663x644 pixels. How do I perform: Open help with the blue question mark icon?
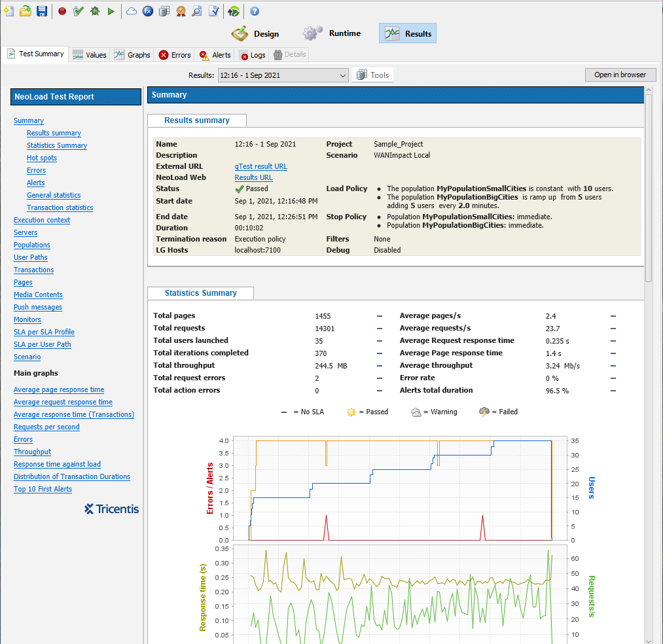tap(255, 11)
